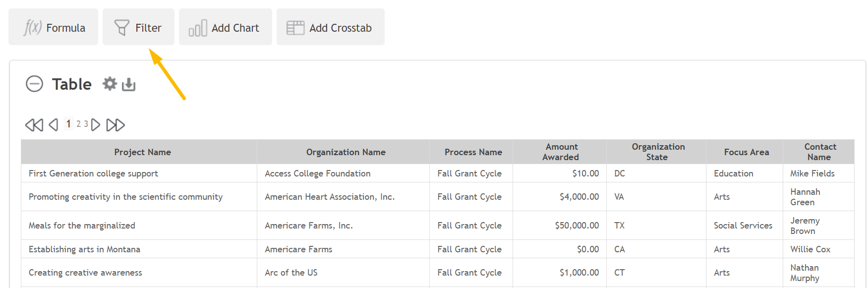Go to previous page arrow
Viewport: 868px width, 288px height.
coord(54,125)
